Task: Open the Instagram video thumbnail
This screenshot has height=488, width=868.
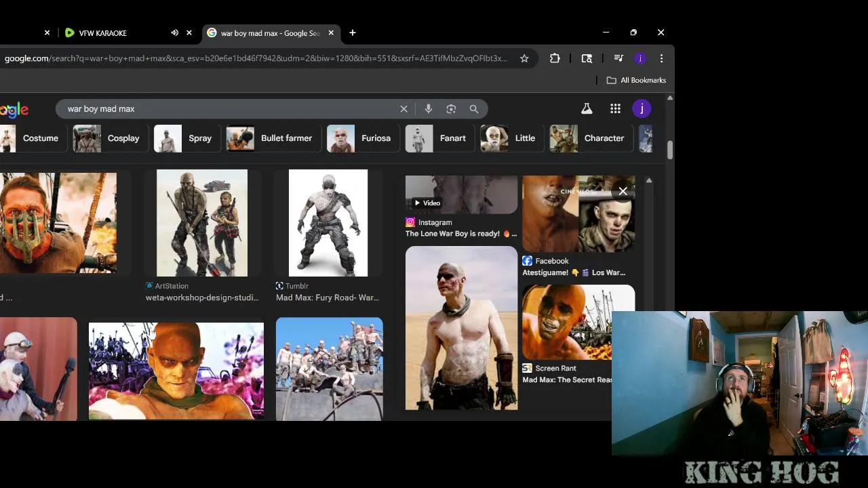Action: pos(461,195)
